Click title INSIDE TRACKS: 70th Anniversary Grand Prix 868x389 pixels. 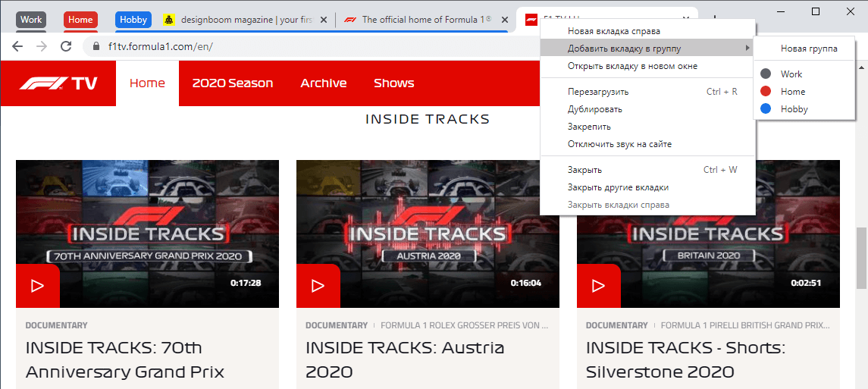(125, 359)
